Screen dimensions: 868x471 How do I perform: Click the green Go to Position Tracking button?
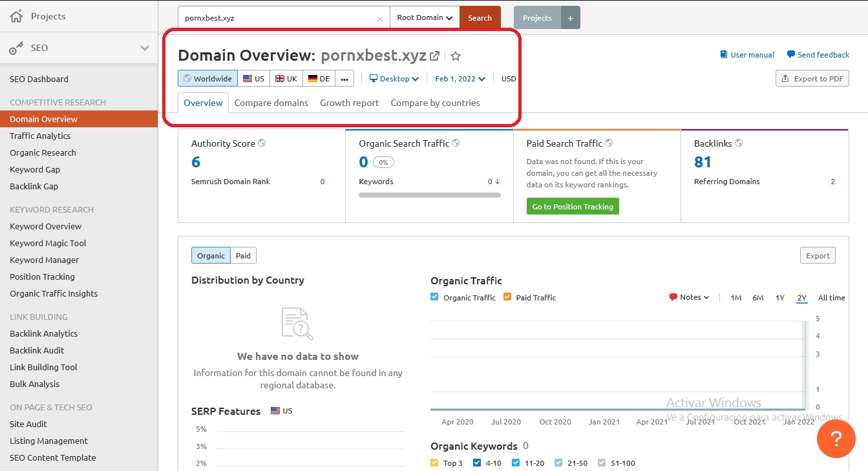point(573,207)
